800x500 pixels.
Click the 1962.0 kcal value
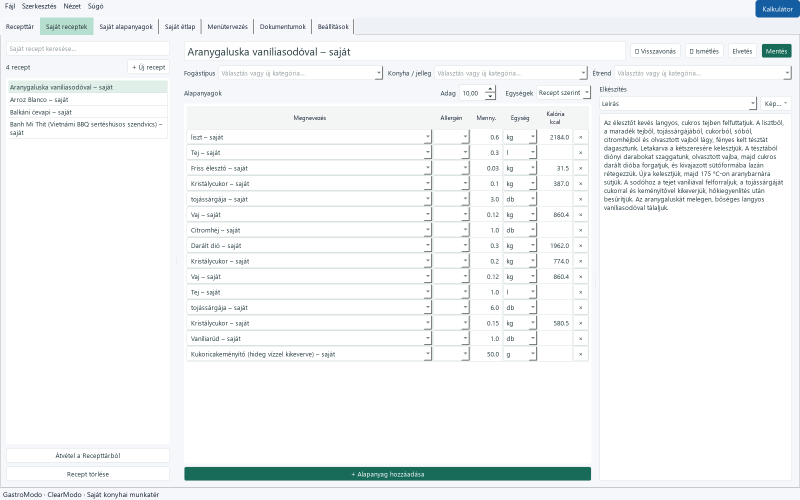[555, 246]
